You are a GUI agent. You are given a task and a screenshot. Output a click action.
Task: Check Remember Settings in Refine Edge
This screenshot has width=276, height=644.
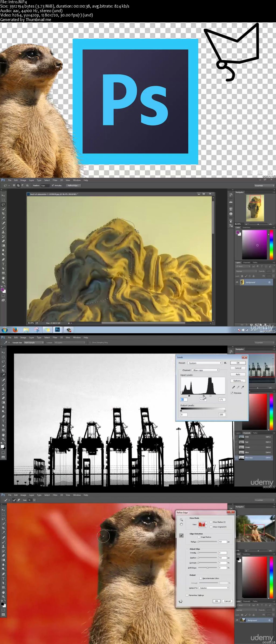pyautogui.click(x=187, y=595)
